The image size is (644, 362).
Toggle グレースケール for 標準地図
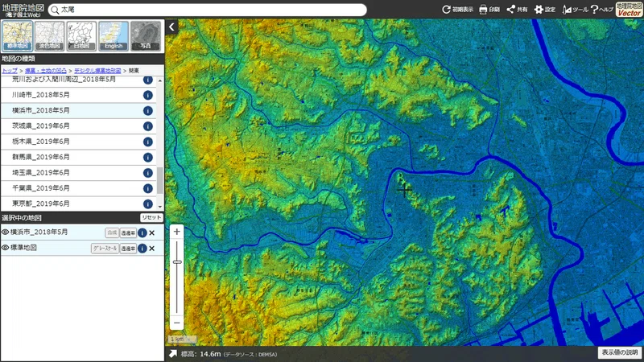pos(105,249)
